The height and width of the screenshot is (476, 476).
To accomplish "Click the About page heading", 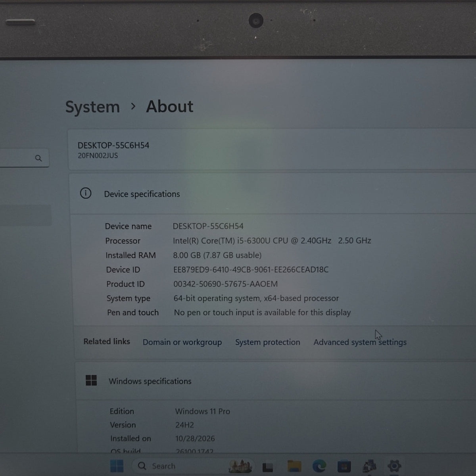I will pyautogui.click(x=170, y=106).
